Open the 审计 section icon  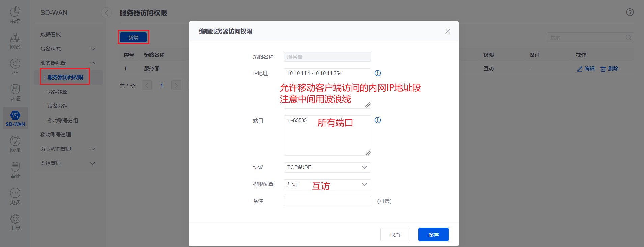pyautogui.click(x=15, y=170)
